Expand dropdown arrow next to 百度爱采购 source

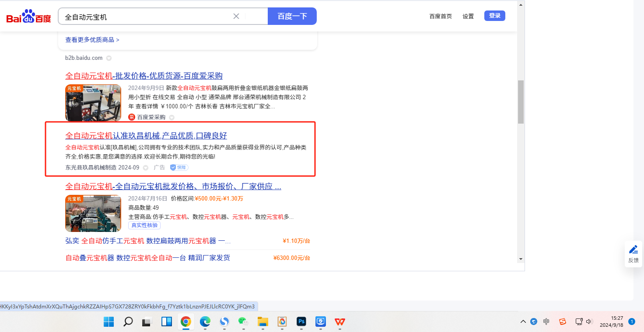[171, 118]
